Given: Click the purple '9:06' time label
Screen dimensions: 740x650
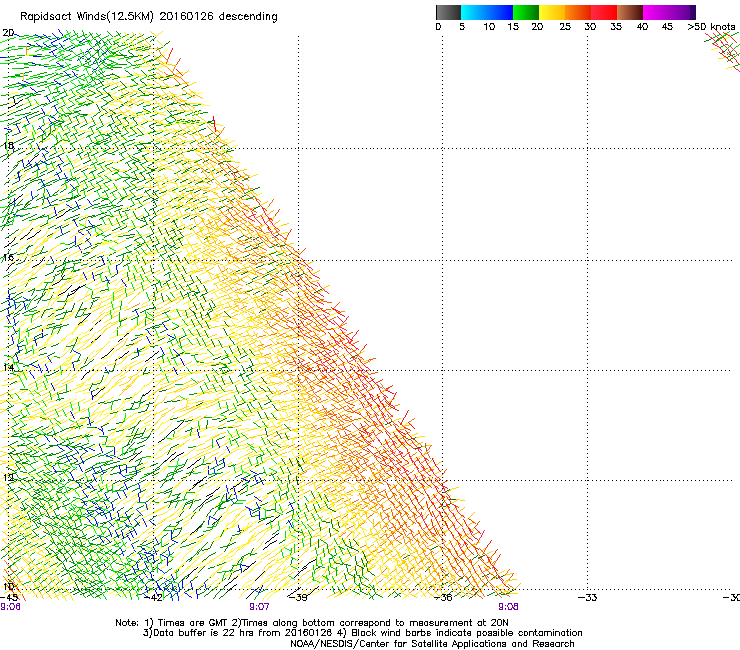Looking at the screenshot, I should click(10, 607).
